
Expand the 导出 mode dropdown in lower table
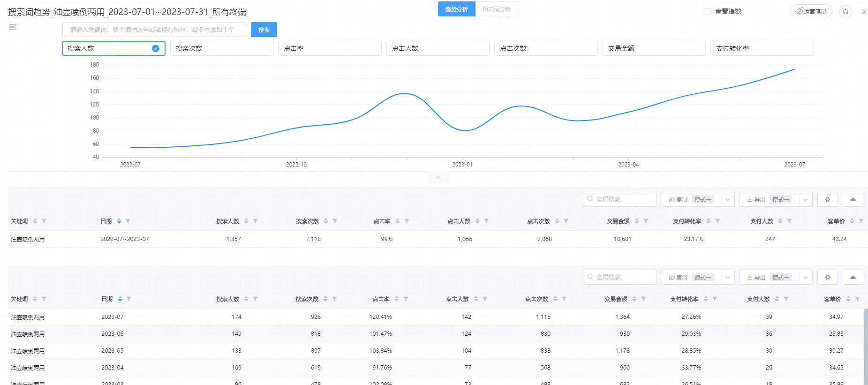click(x=805, y=277)
